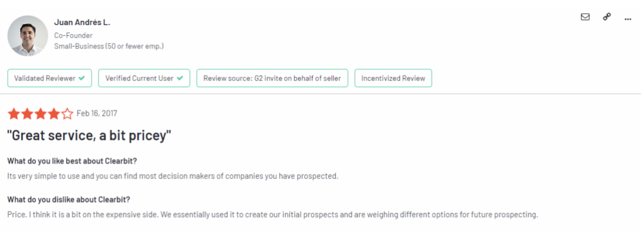The image size is (644, 235).
Task: Click "What do you dislike about Clearbit?" heading
Action: (69, 200)
